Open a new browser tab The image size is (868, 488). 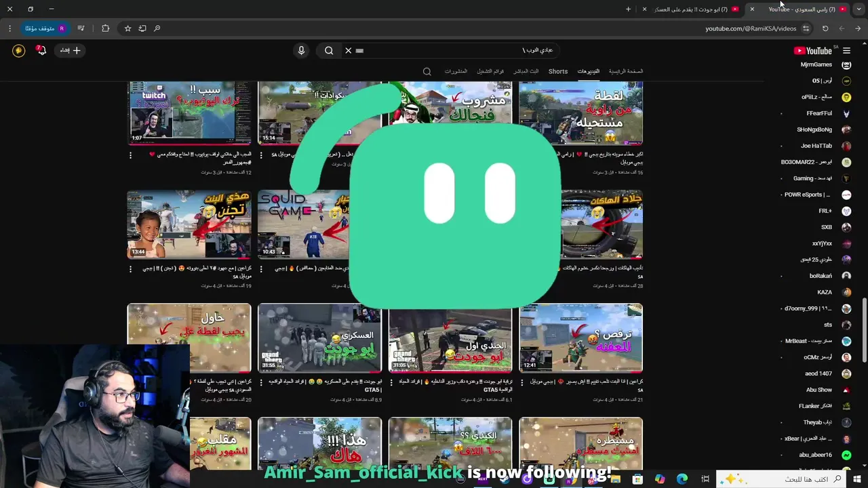(628, 9)
